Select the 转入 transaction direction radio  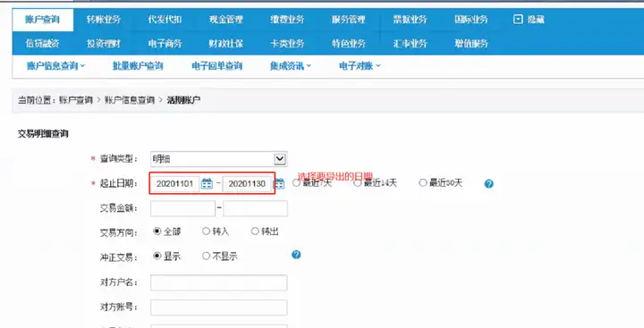pos(207,231)
